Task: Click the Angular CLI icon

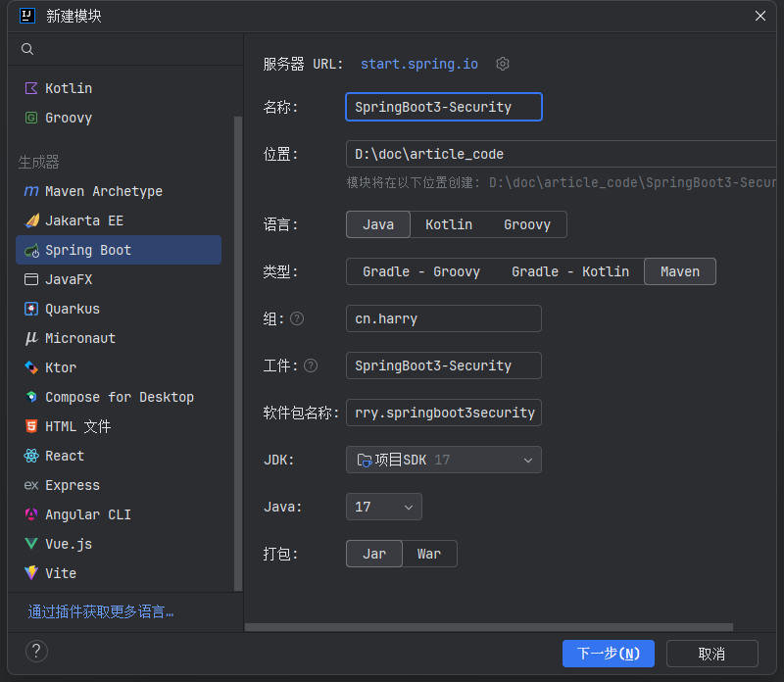Action: pos(31,514)
